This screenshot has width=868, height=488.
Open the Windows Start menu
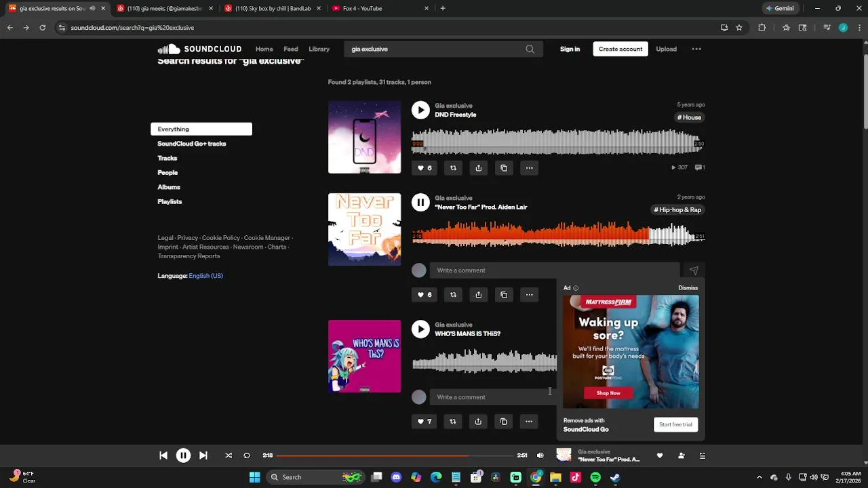point(255,477)
